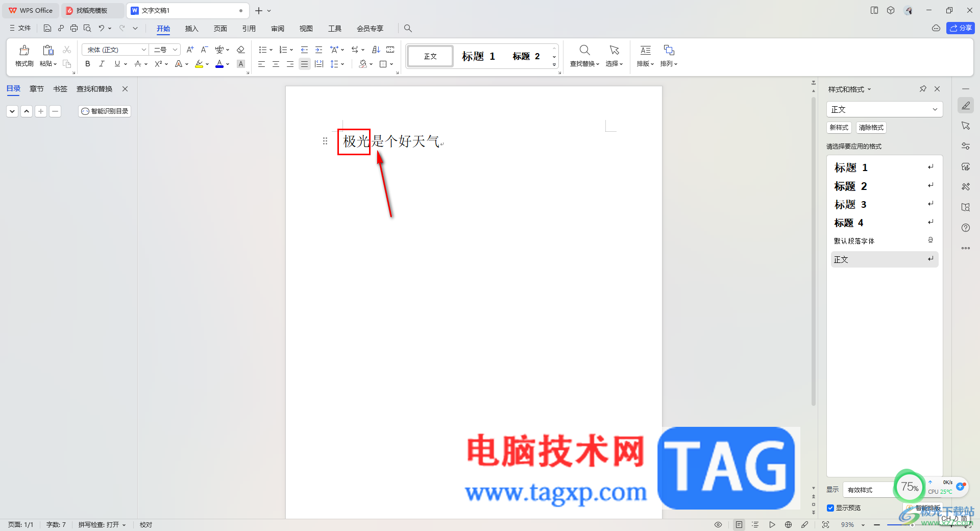This screenshot has width=980, height=531.
Task: Increase paragraph indent icon
Action: [x=318, y=50]
